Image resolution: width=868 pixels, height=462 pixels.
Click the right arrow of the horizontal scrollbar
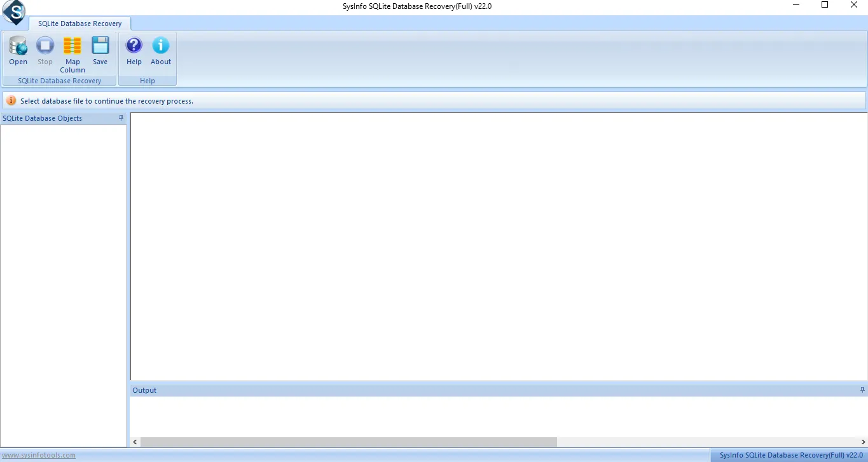863,442
